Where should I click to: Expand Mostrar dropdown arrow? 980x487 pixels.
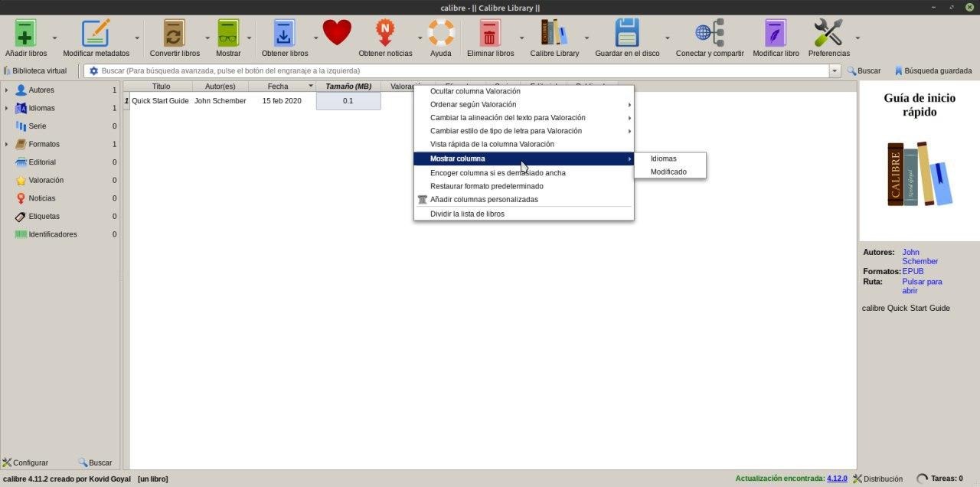[x=249, y=38]
